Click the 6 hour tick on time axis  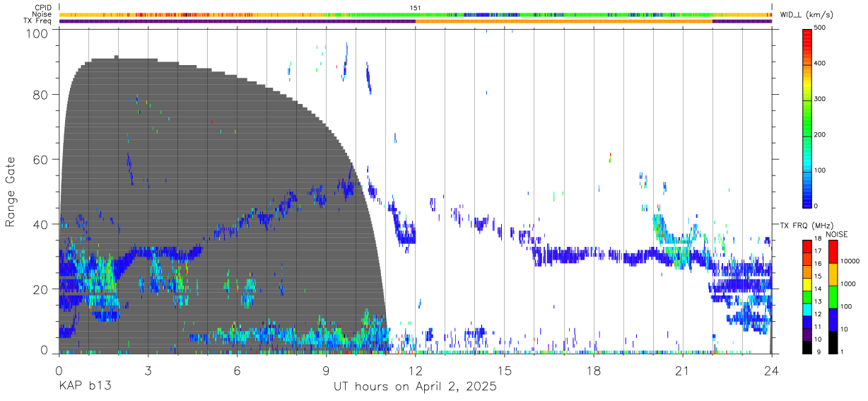point(237,371)
